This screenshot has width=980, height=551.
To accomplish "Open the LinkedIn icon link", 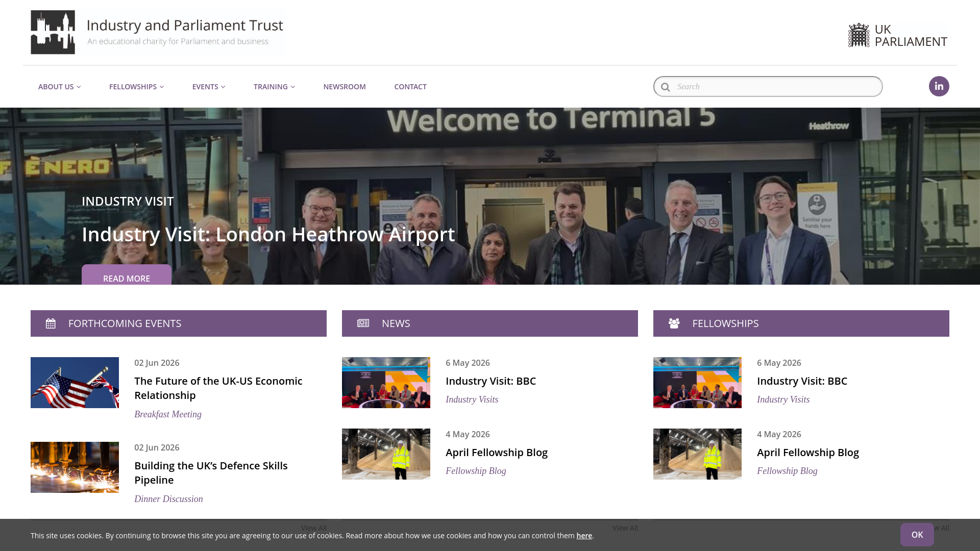I will click(939, 86).
